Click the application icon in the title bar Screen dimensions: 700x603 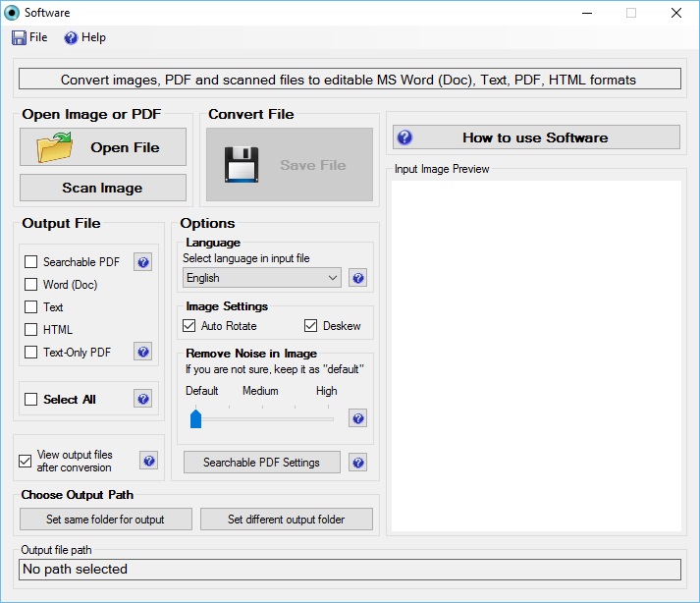click(x=12, y=13)
